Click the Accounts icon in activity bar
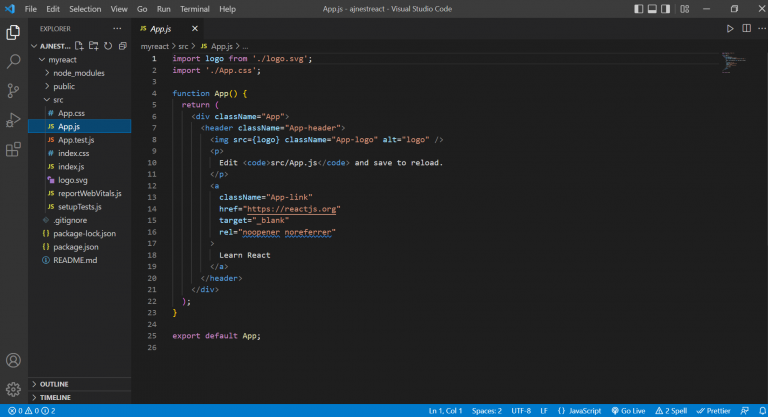 (x=14, y=360)
